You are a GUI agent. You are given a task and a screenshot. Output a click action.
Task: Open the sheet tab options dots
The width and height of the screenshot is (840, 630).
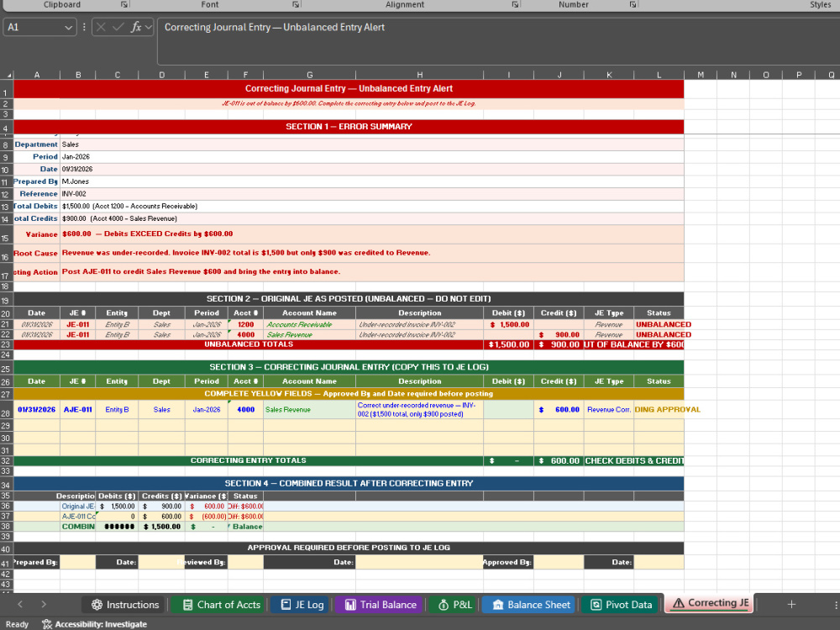[836, 604]
